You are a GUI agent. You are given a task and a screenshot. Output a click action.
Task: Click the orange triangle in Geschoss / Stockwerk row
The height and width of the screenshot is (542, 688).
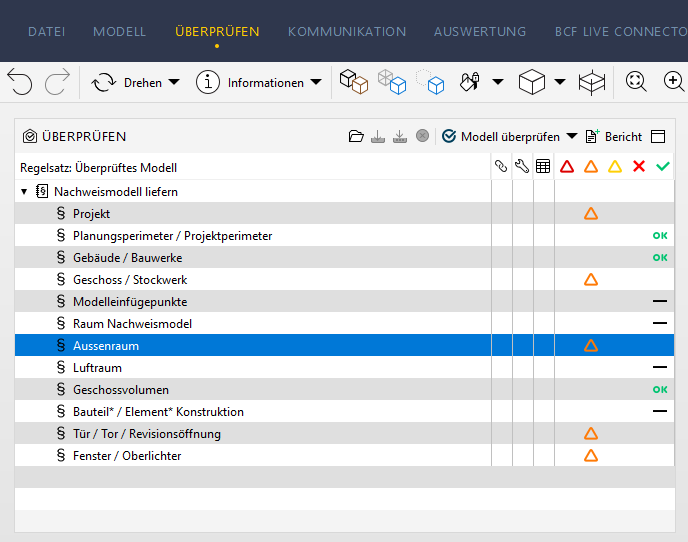tap(591, 280)
